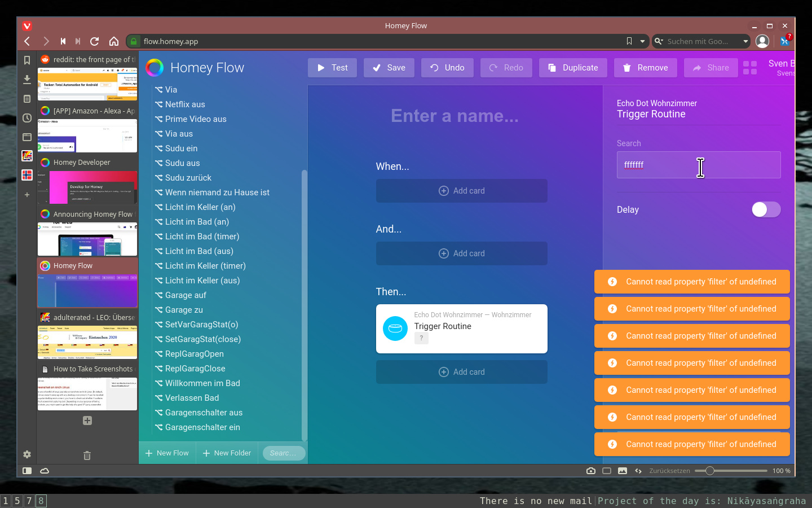This screenshot has width=812, height=508.
Task: Switch to the adulterated - LEO tab
Action: click(87, 335)
